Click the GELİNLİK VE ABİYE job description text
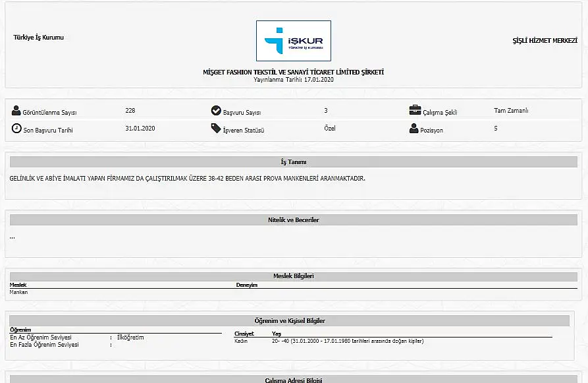588x383 pixels. (x=187, y=179)
